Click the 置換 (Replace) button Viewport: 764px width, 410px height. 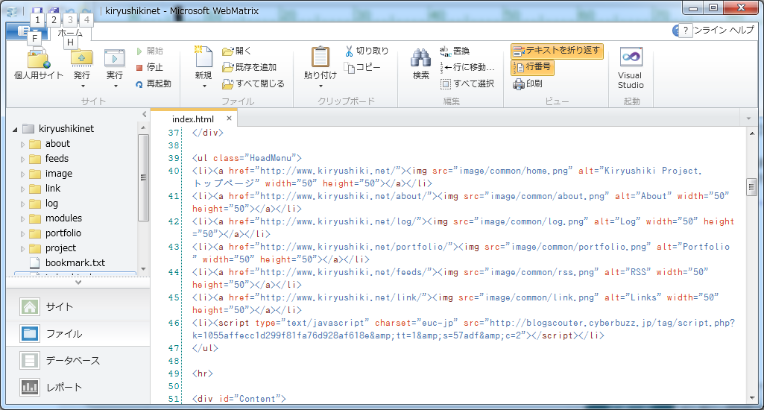coord(454,51)
